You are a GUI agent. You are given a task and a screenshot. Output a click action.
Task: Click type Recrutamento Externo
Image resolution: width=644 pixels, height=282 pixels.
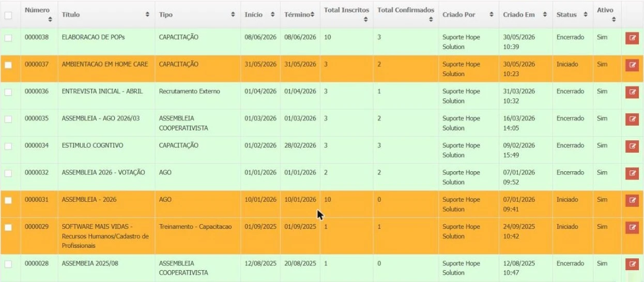coord(189,91)
